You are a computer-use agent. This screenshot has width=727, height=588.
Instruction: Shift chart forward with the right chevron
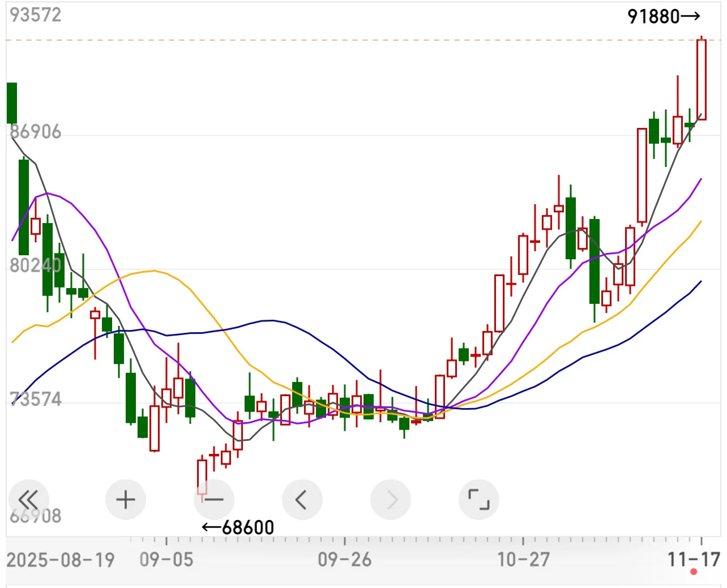391,500
